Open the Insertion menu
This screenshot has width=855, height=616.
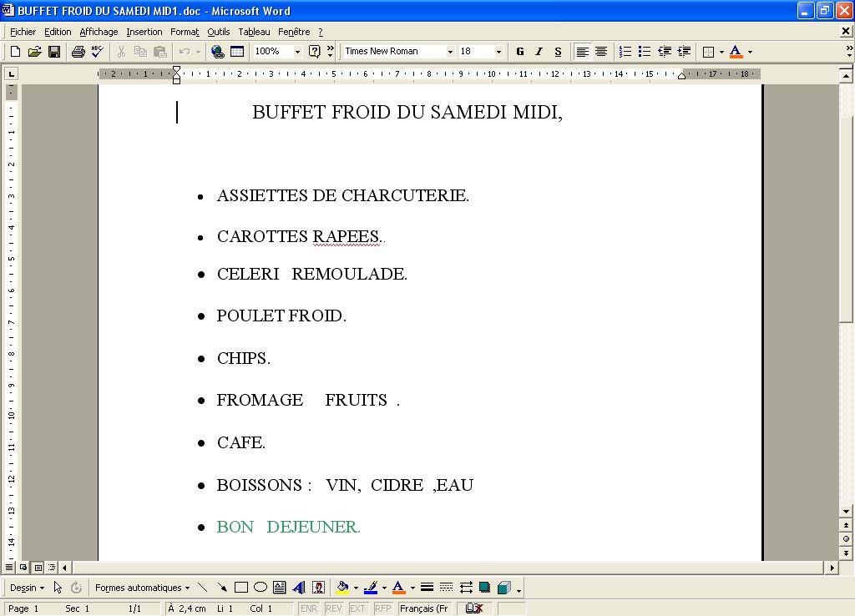click(144, 32)
